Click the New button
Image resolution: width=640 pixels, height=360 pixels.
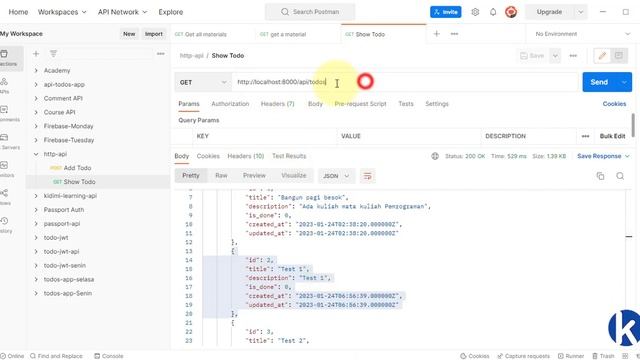[129, 34]
